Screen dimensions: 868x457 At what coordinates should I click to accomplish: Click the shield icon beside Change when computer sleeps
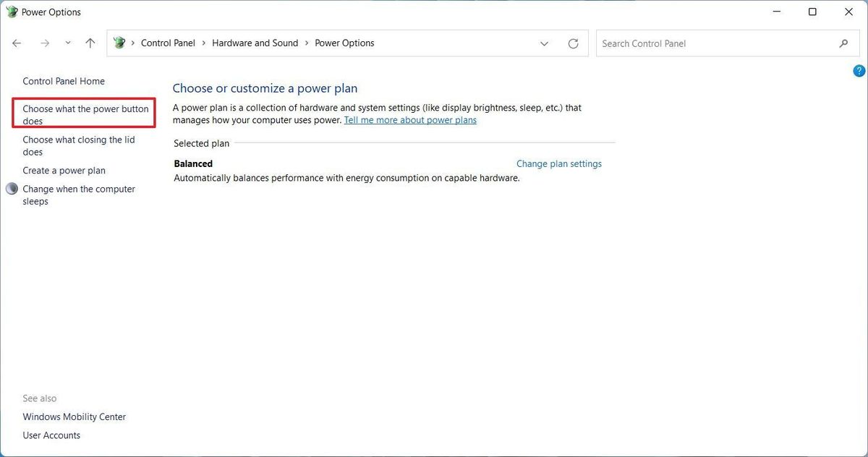pos(12,188)
